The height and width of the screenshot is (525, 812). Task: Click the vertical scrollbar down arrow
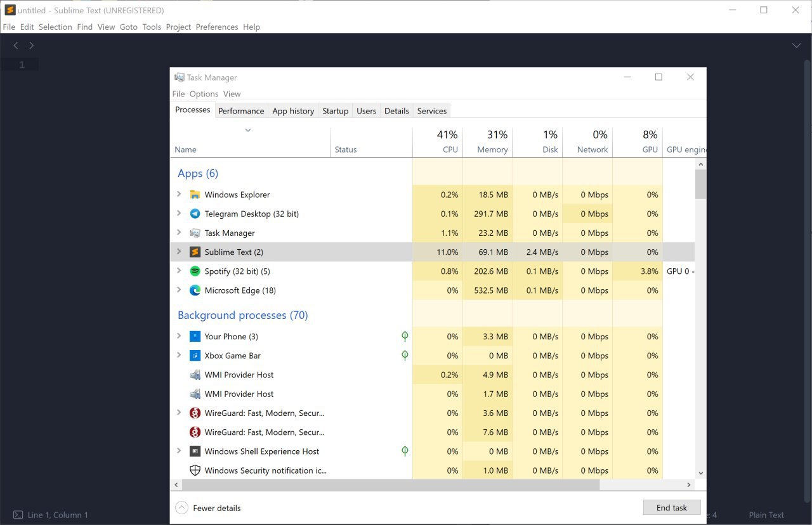700,473
